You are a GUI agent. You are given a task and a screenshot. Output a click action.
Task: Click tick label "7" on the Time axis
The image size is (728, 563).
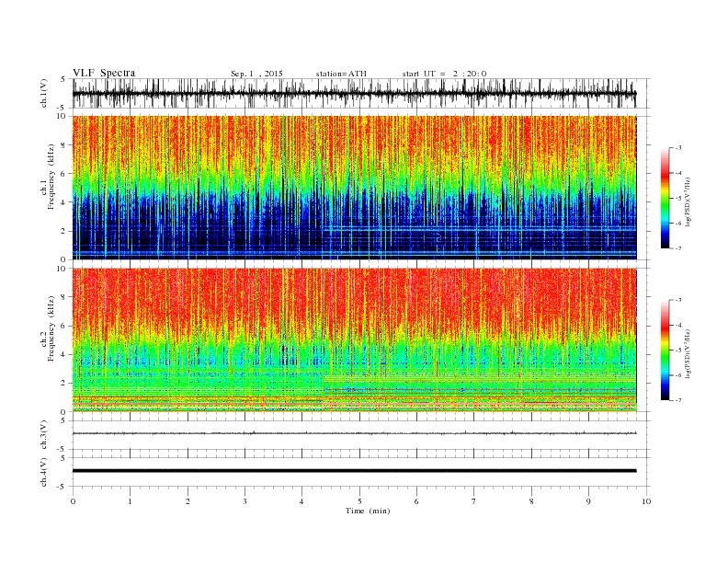coord(474,501)
